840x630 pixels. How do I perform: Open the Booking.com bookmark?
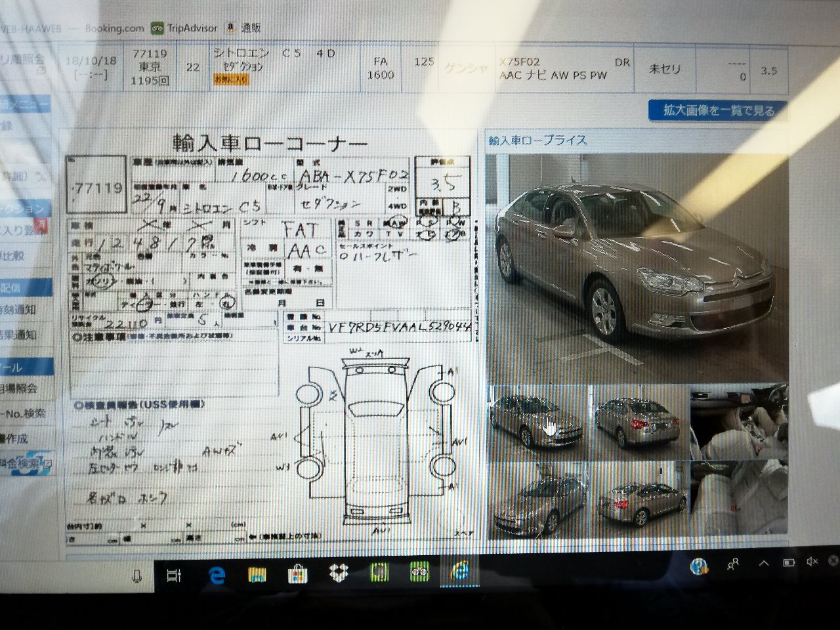(x=114, y=28)
